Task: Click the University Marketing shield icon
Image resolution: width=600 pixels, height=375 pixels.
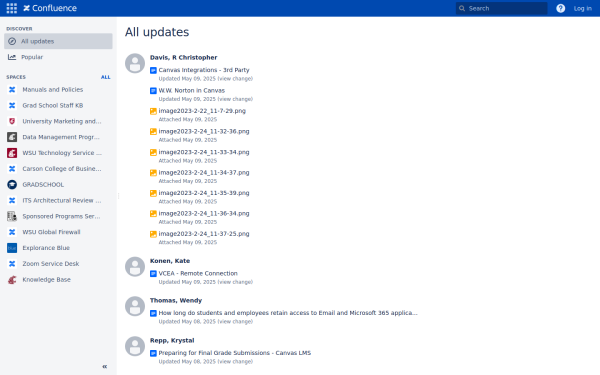Action: 12,121
